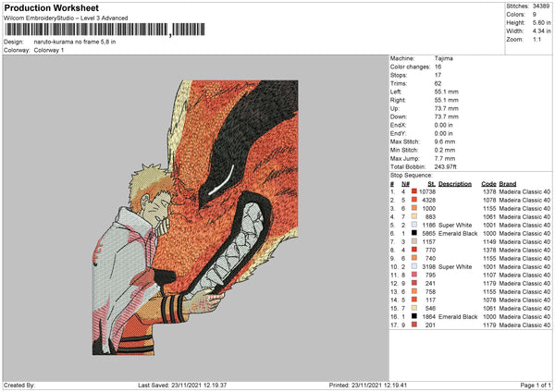Click the light orange swatch in stop row 3

click(x=414, y=208)
